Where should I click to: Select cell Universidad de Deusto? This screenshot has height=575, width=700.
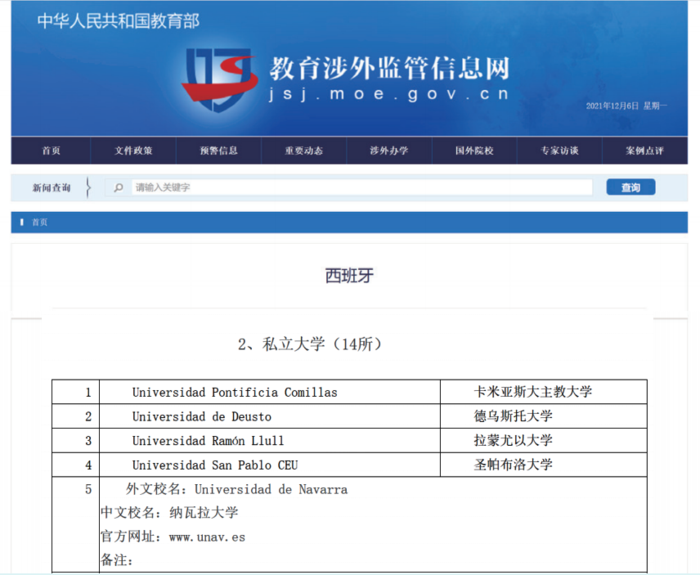point(270,417)
